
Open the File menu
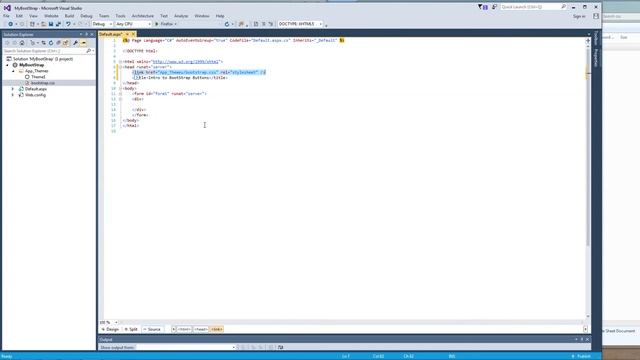pos(6,16)
